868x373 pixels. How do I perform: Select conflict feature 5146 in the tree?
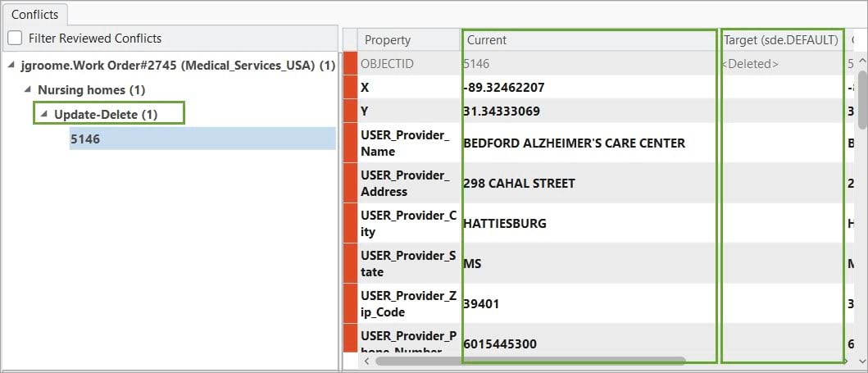point(85,139)
